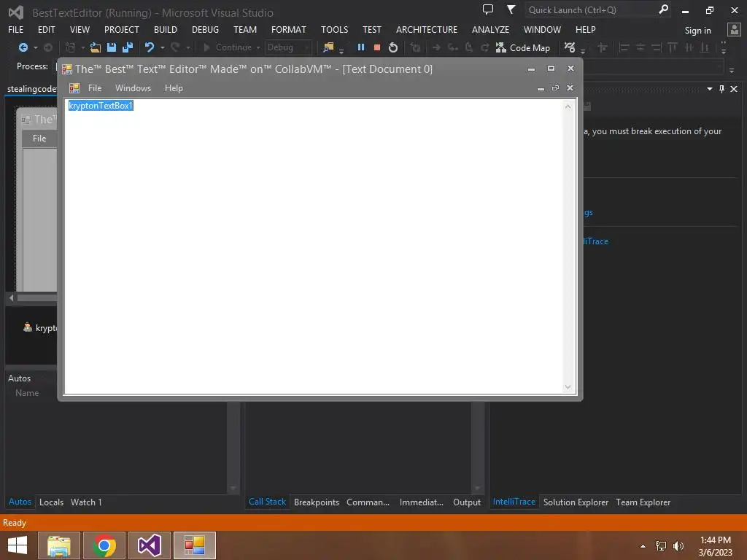
Task: Click the notifications flag icon
Action: coord(511,9)
